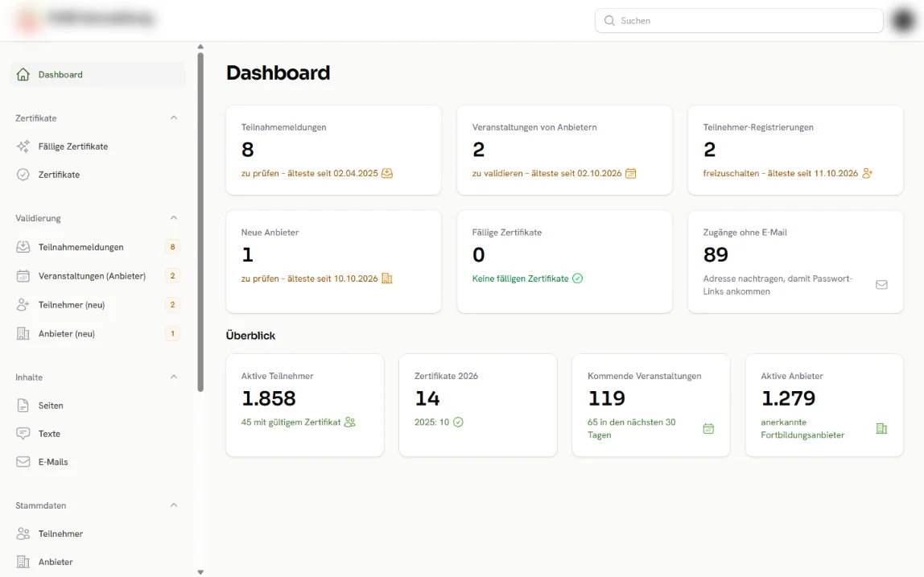Click the sidebar scrollbar thumb
Viewport: 924px width, 577px height.
coord(200,222)
